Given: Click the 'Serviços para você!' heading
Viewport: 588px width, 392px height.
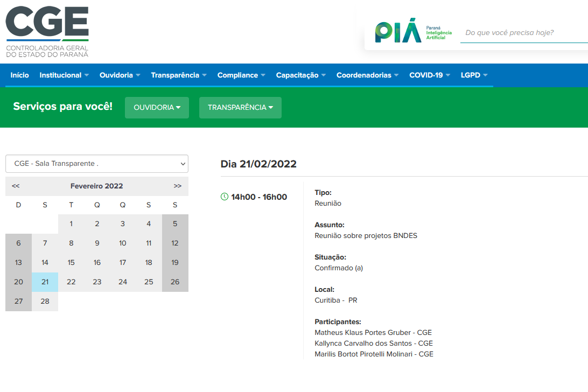Looking at the screenshot, I should point(62,107).
